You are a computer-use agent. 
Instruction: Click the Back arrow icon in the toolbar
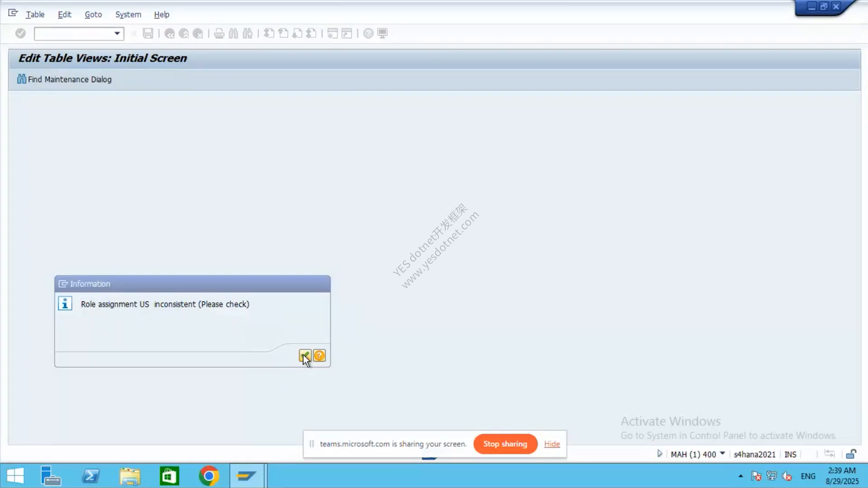(170, 33)
